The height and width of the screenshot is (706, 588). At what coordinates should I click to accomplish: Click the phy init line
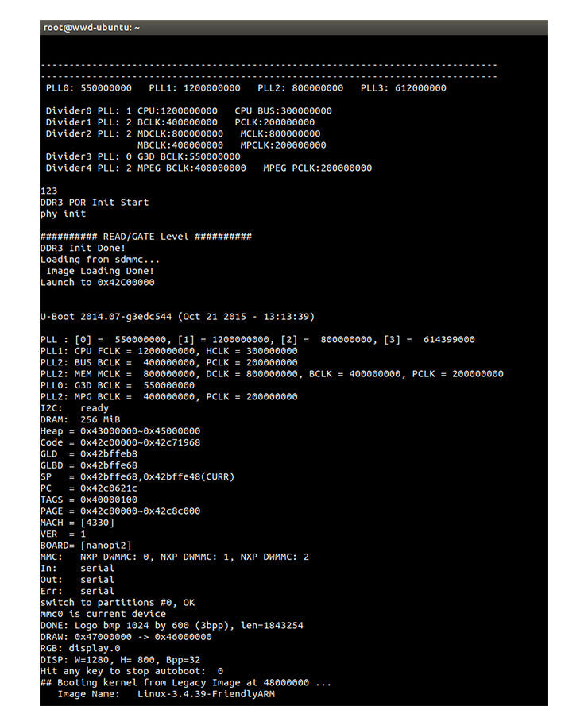(63, 214)
